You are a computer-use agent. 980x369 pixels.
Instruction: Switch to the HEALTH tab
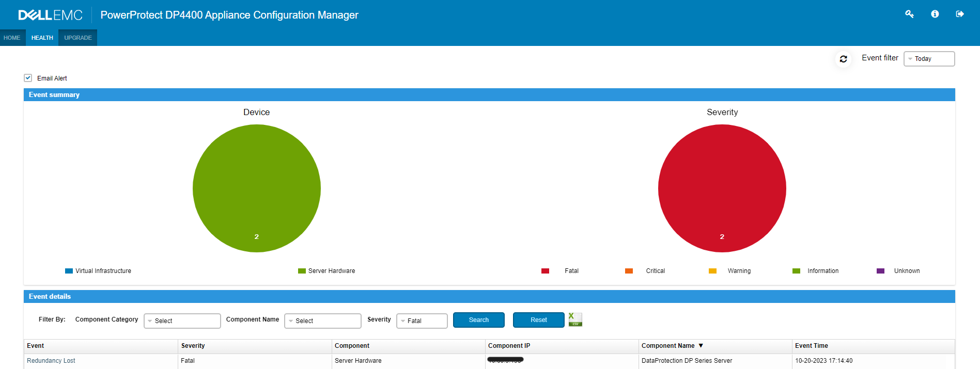tap(42, 38)
